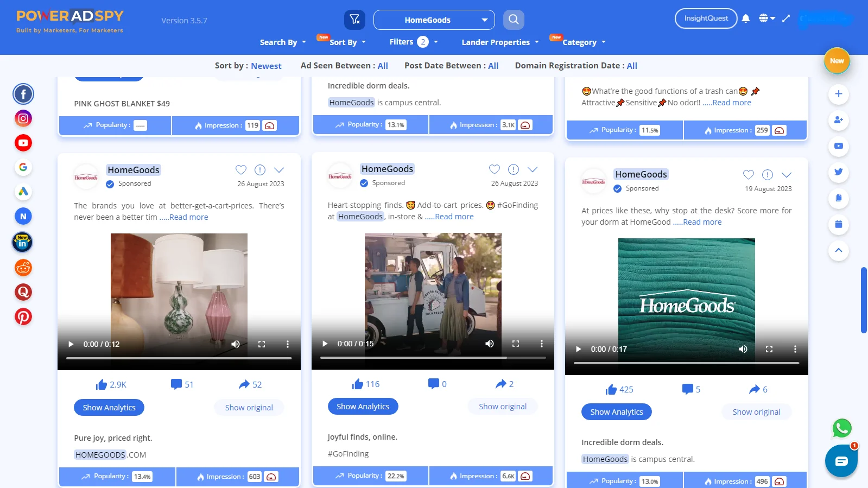Viewport: 868px width, 488px height.
Task: Favorite the 19 August 2023 ad with heart
Action: coord(749,175)
